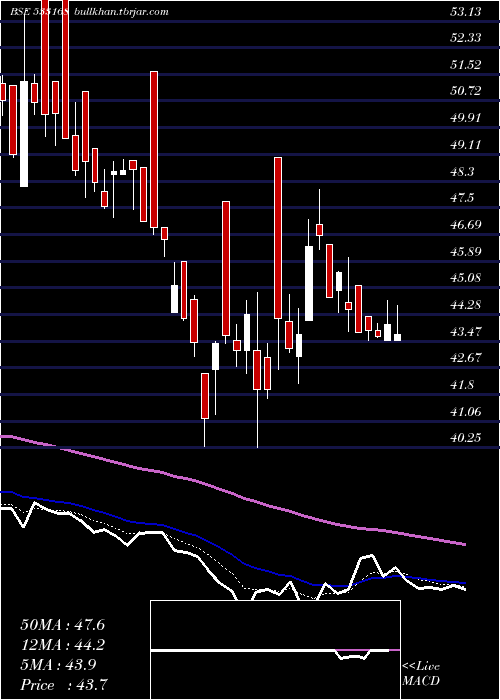Click inside the MACD indicator panel
This screenshot has height=700, width=500.
click(x=275, y=650)
